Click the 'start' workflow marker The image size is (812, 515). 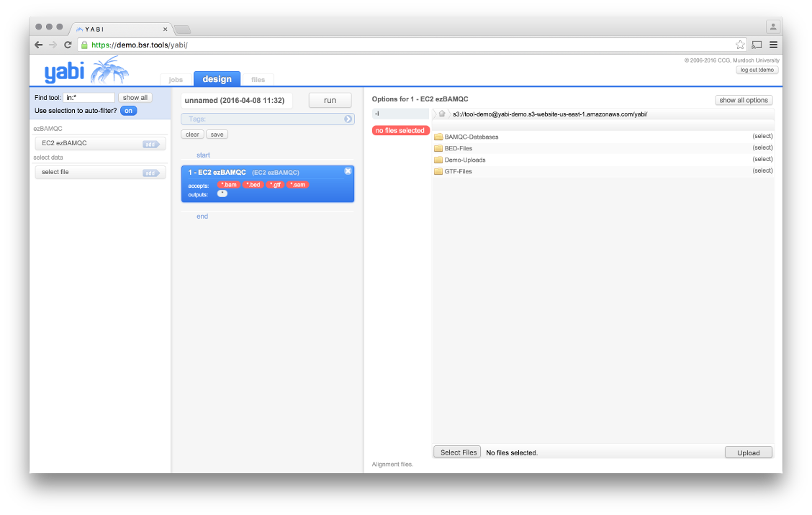point(204,155)
